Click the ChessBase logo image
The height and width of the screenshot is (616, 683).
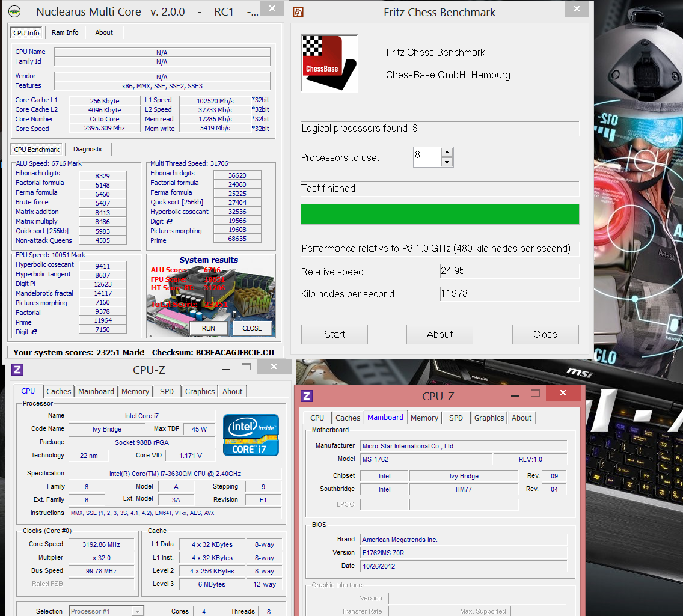329,63
